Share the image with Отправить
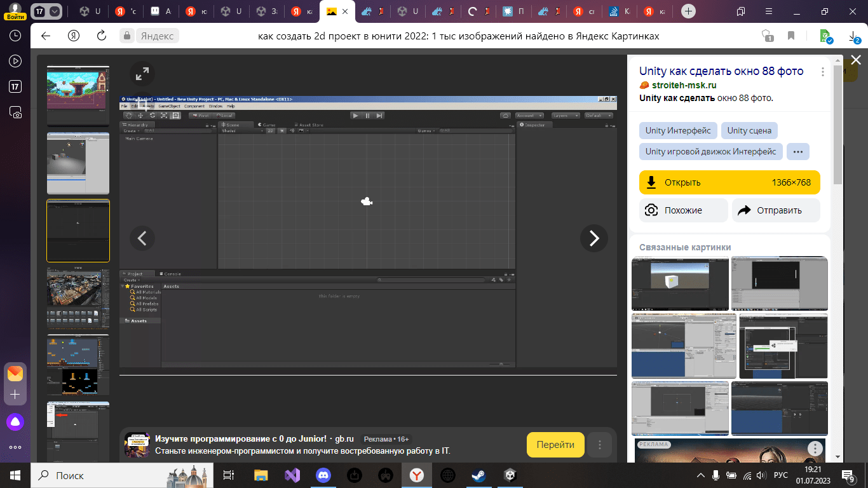 [776, 210]
